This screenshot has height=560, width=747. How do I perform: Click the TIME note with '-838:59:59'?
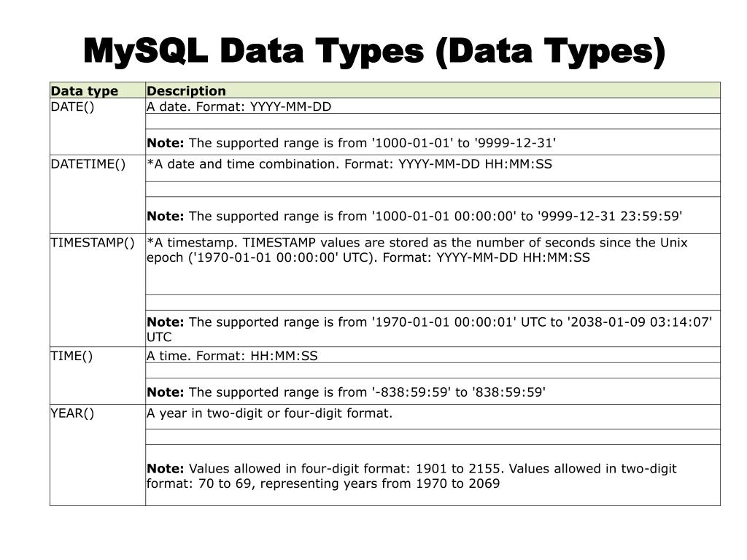tap(346, 392)
